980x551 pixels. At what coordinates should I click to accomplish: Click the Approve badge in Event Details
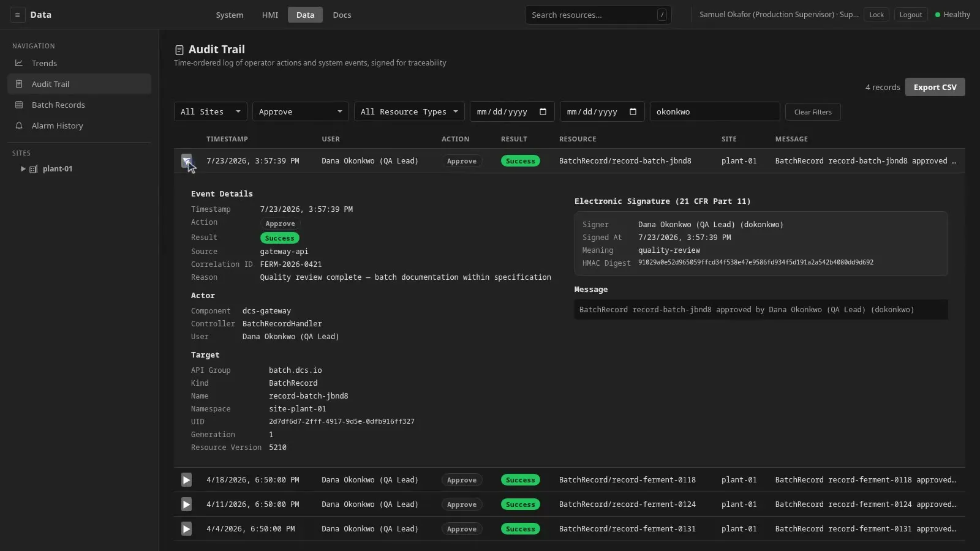pyautogui.click(x=281, y=223)
